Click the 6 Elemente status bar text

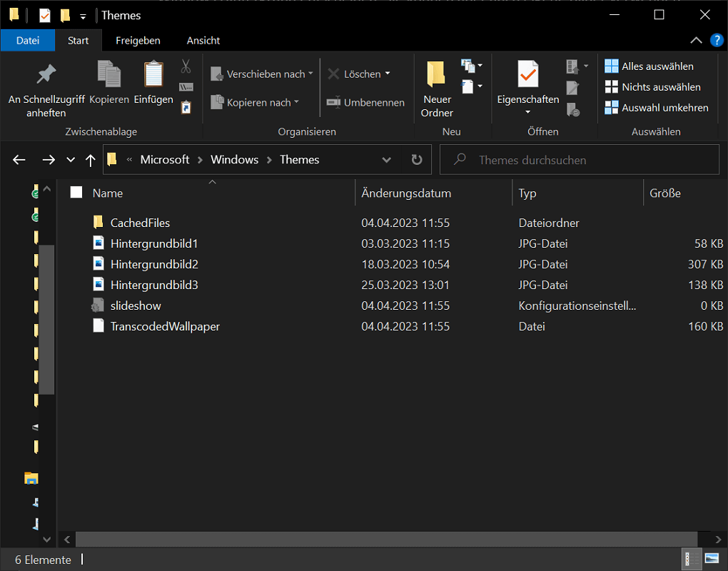[x=43, y=560]
